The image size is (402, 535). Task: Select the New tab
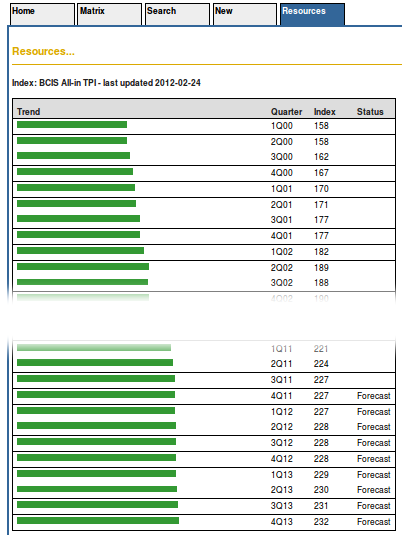pos(245,14)
